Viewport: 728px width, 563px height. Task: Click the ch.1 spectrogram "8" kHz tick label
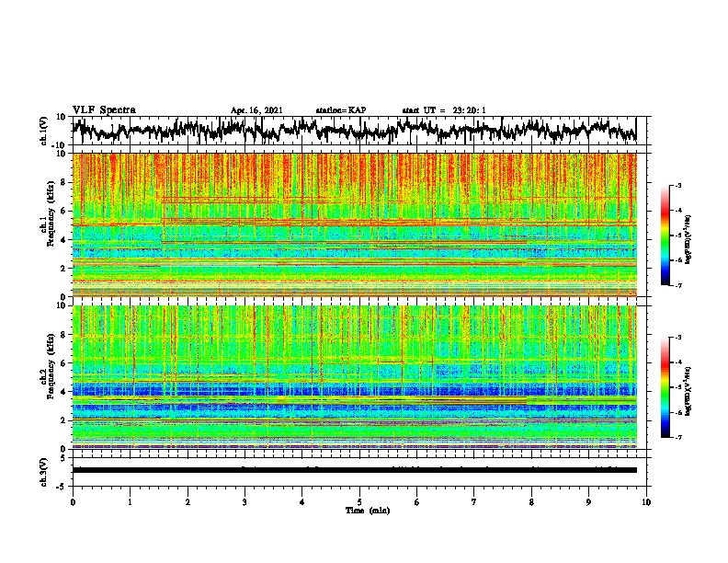(63, 182)
